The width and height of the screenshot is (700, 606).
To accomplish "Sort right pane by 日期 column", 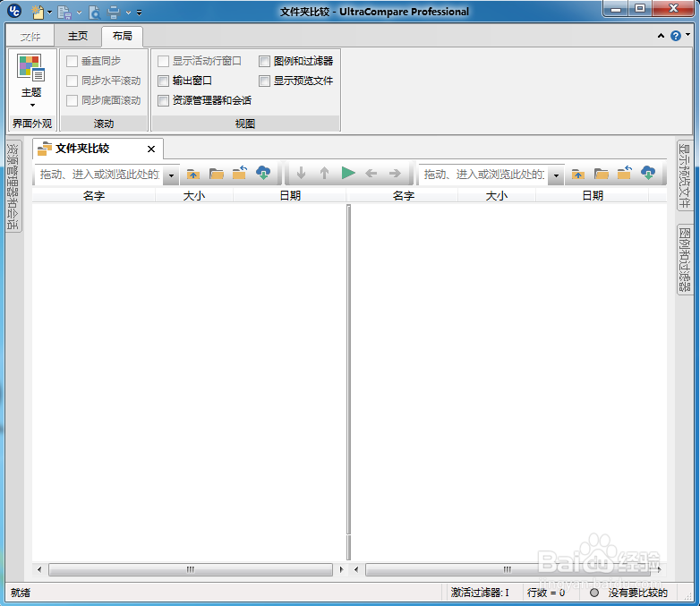I will pyautogui.click(x=593, y=196).
